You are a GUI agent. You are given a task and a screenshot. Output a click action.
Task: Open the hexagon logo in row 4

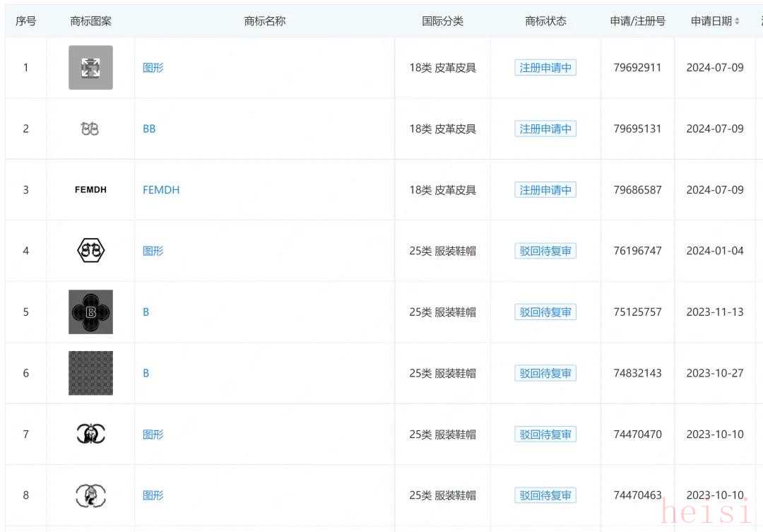[90, 251]
